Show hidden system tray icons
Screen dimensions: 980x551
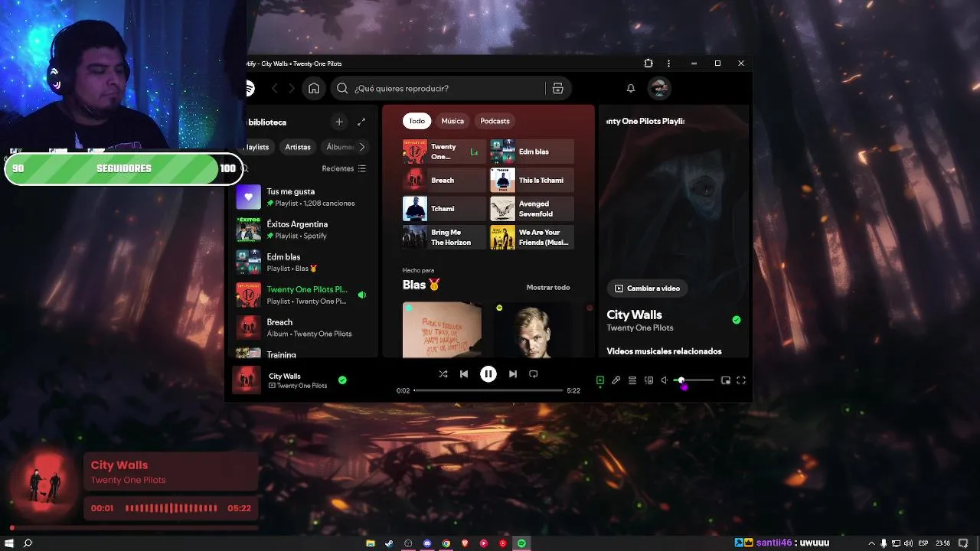click(872, 543)
